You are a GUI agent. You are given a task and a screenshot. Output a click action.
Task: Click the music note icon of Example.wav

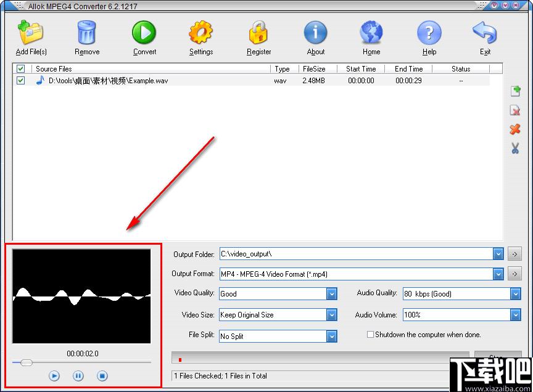[x=40, y=81]
